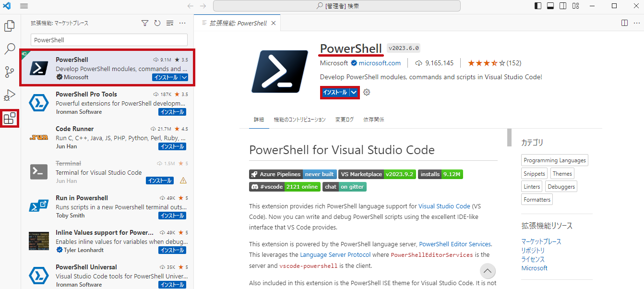Select the Extensions view icon

click(x=10, y=118)
